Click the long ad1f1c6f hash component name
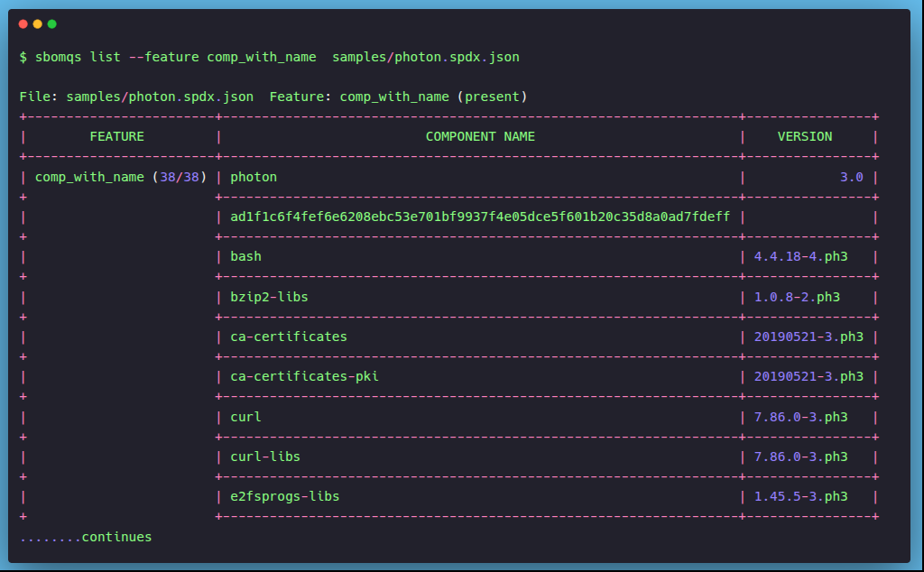Image resolution: width=924 pixels, height=572 pixels. tap(480, 217)
